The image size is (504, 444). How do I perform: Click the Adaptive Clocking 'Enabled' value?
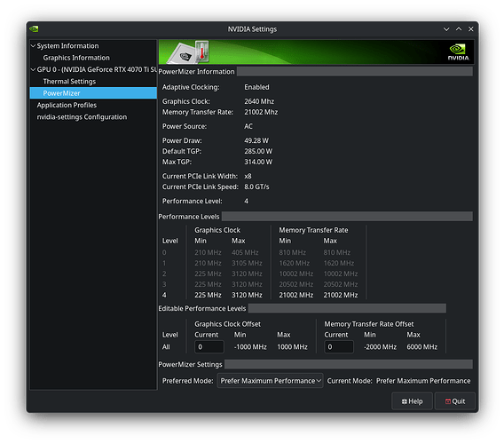(x=256, y=87)
